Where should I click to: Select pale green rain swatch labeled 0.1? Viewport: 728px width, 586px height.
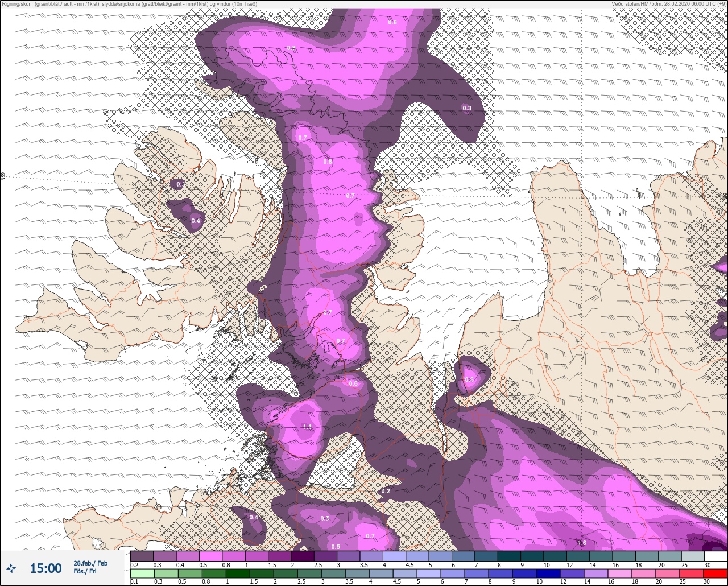point(142,573)
